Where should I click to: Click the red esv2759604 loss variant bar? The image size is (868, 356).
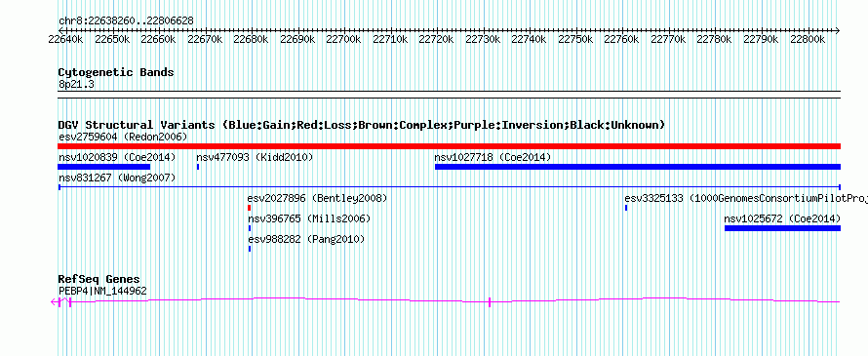tap(449, 146)
